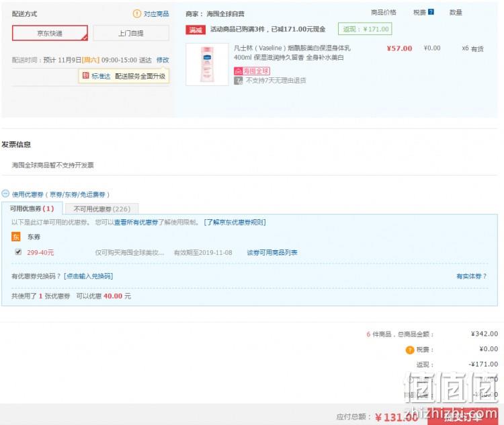Click the 返现 ¥171.00 label
This screenshot has height=425, width=504.
click(365, 30)
